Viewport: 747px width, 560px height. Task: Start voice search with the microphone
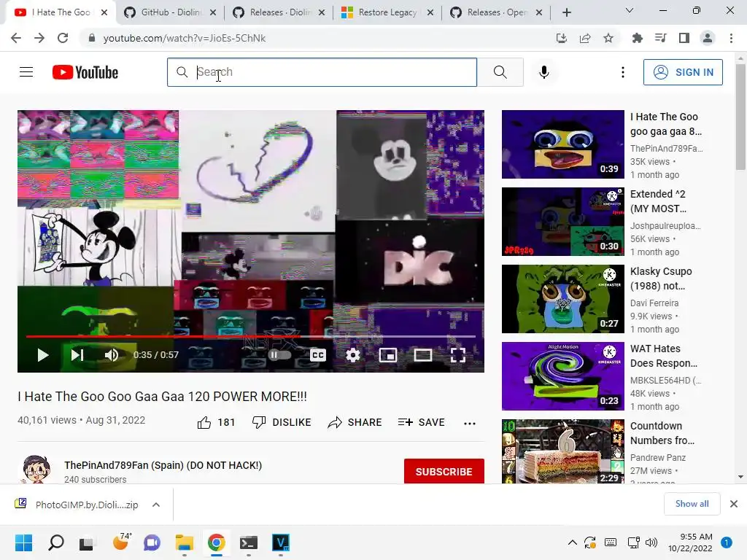point(544,72)
